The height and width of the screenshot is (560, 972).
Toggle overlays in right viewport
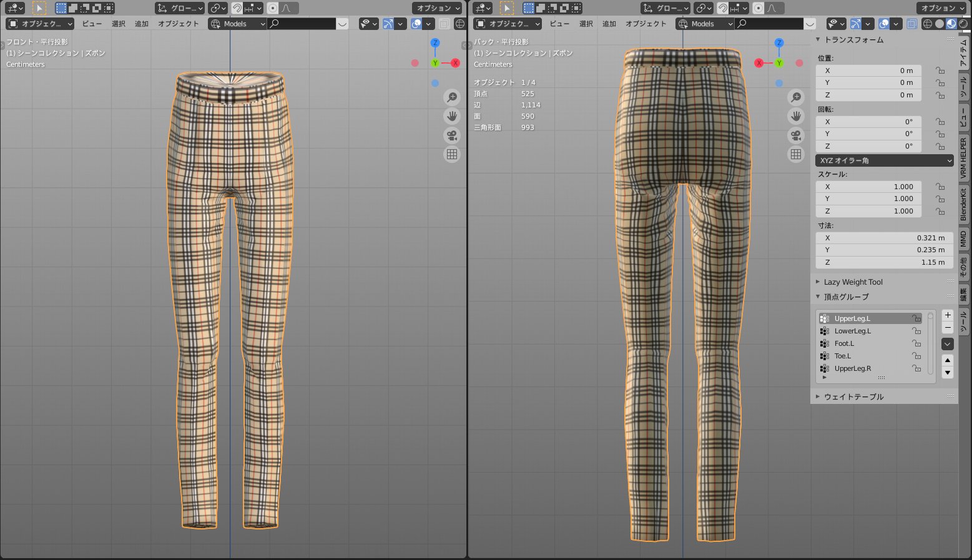[884, 24]
